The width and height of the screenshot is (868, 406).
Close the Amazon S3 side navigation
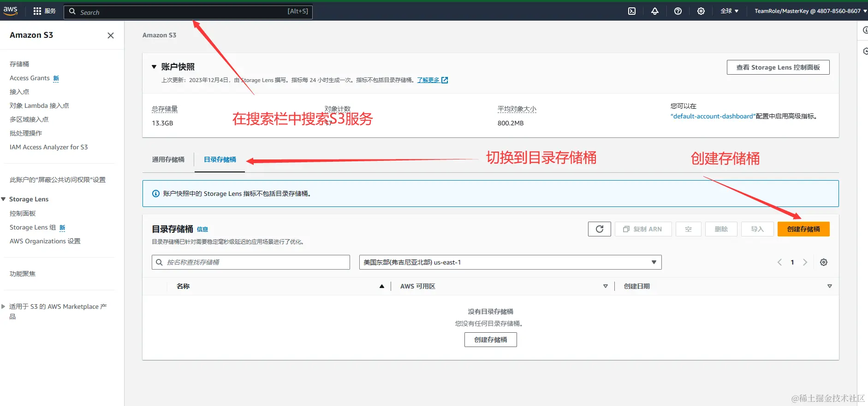tap(111, 35)
